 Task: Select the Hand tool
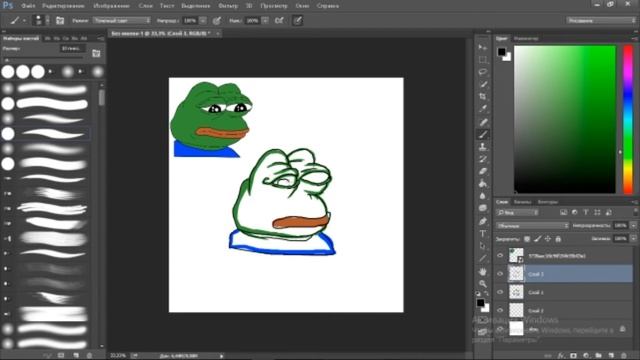[x=483, y=271]
